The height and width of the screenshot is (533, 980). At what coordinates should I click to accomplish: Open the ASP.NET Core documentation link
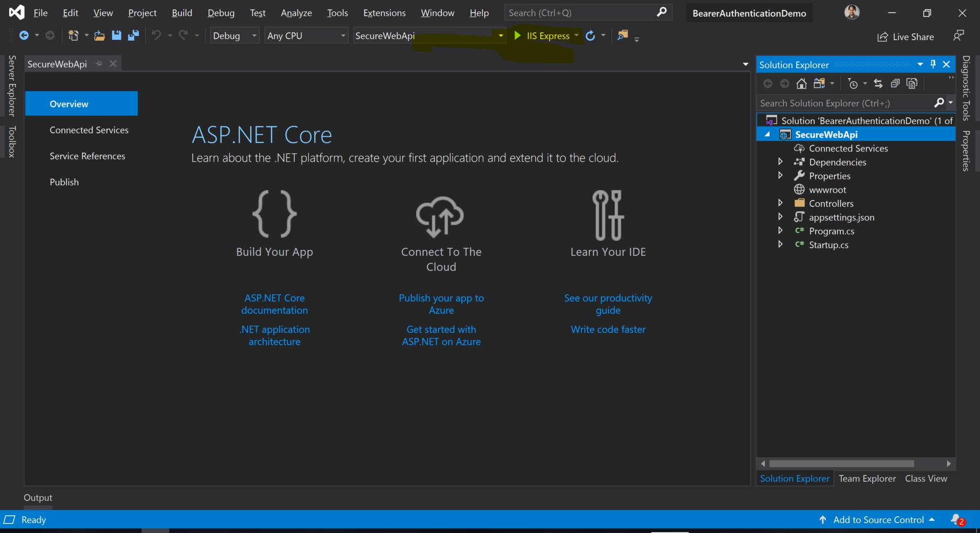(274, 304)
